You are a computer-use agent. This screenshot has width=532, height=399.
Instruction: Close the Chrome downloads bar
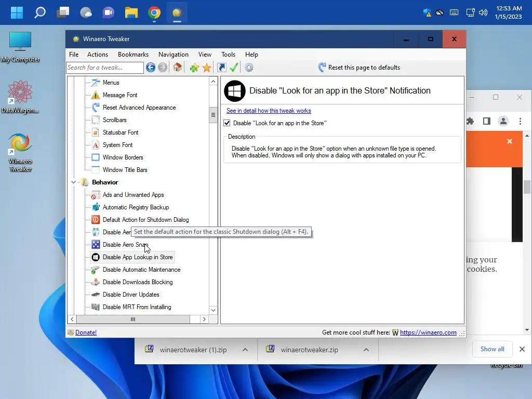522,349
